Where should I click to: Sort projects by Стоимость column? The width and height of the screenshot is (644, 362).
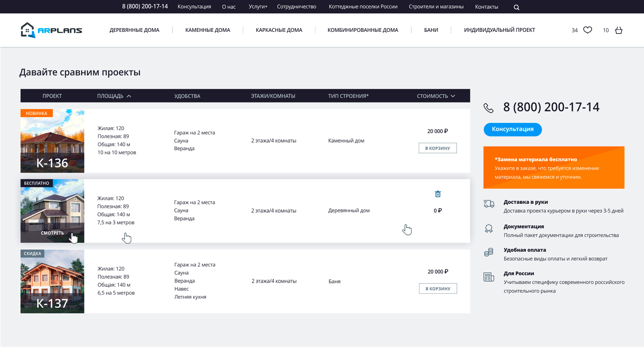click(436, 96)
